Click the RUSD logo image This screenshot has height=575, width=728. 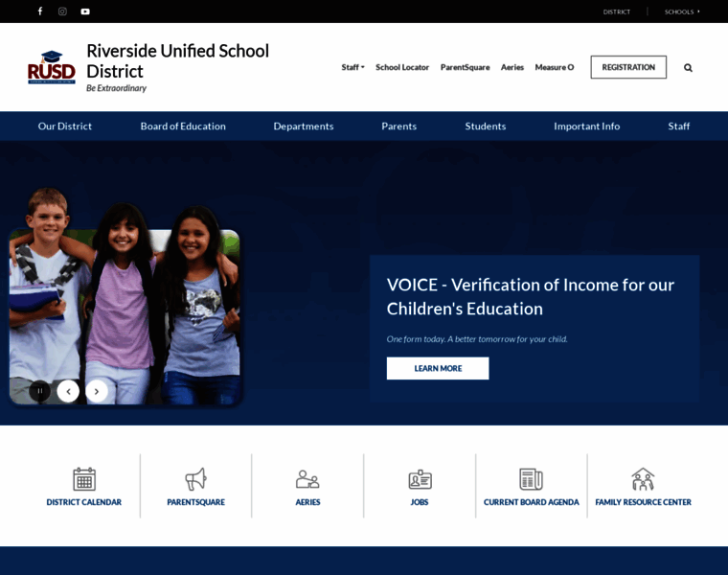51,67
